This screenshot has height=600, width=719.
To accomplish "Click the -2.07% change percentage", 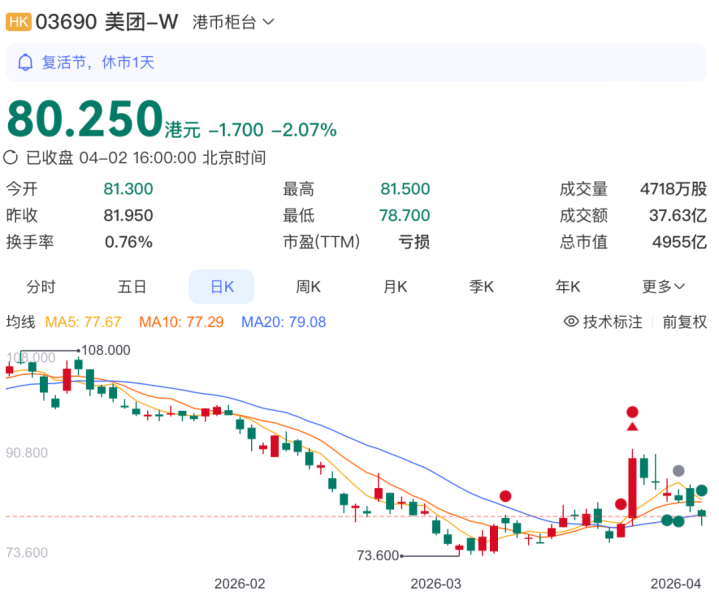I will pyautogui.click(x=304, y=130).
